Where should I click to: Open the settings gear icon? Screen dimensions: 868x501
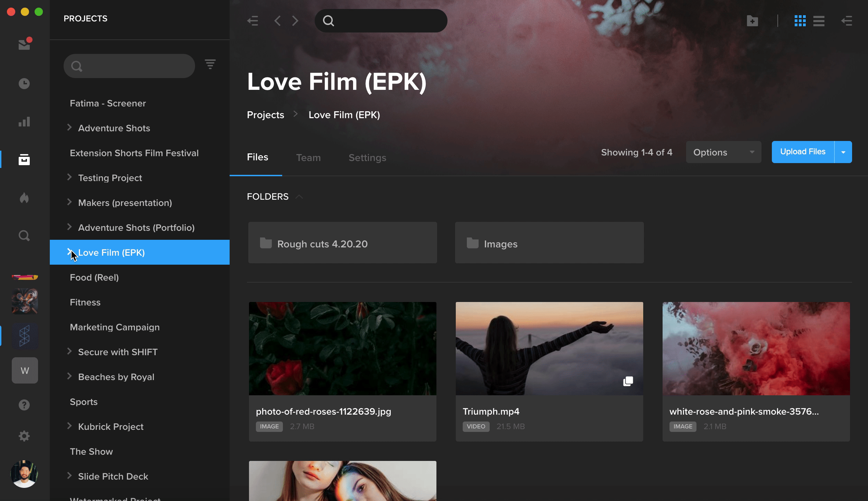[24, 436]
